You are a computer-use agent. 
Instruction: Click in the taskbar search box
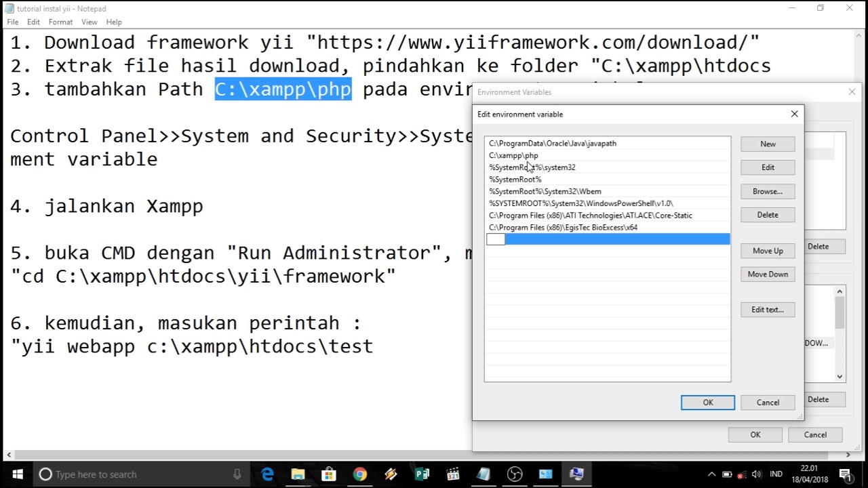(142, 474)
